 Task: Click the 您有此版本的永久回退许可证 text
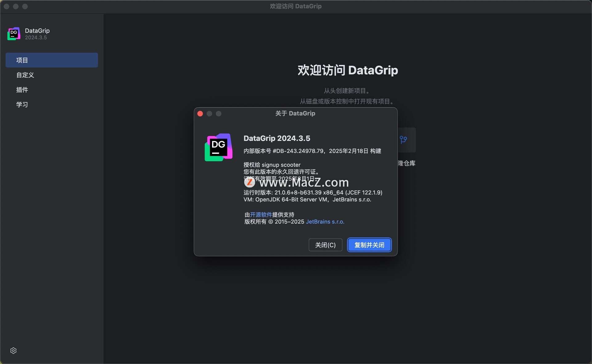(x=282, y=172)
